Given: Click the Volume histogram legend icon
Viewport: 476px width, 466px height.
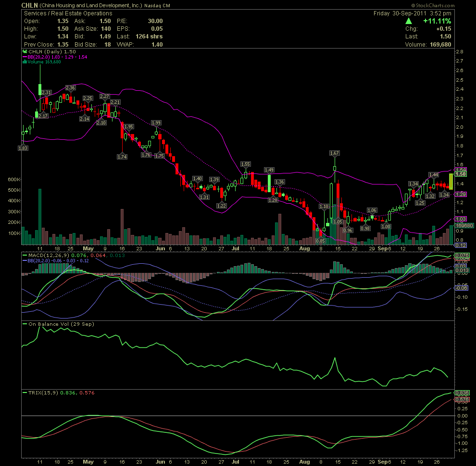Looking at the screenshot, I should pyautogui.click(x=24, y=61).
